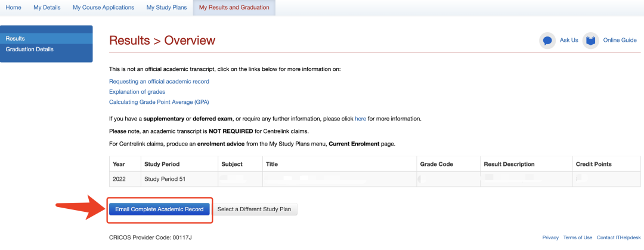
Task: Open Requesting an official academic record link
Action: [159, 81]
